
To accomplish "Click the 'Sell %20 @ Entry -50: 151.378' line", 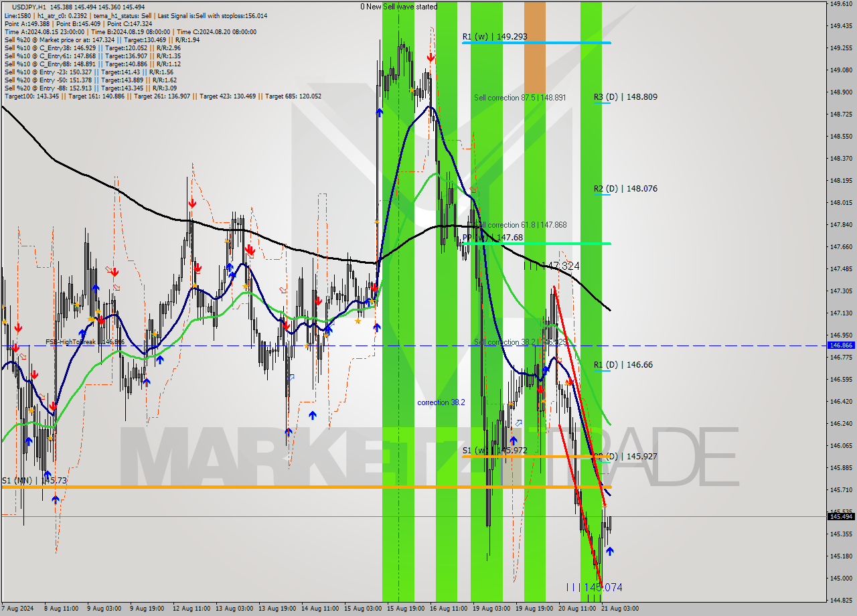I will tap(90, 80).
